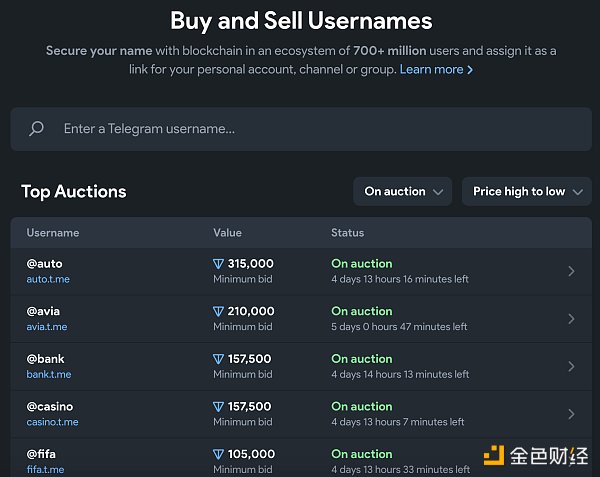Image resolution: width=600 pixels, height=477 pixels.
Task: Click the TON icon beside 210,000
Action: 219,311
